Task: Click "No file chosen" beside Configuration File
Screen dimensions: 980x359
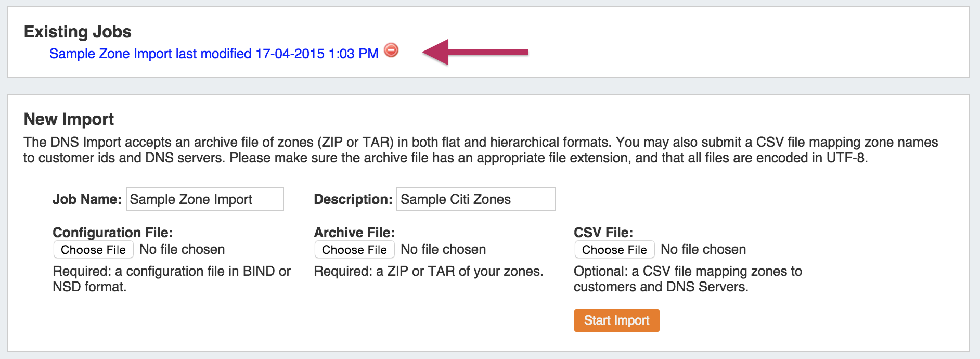Action: (182, 250)
